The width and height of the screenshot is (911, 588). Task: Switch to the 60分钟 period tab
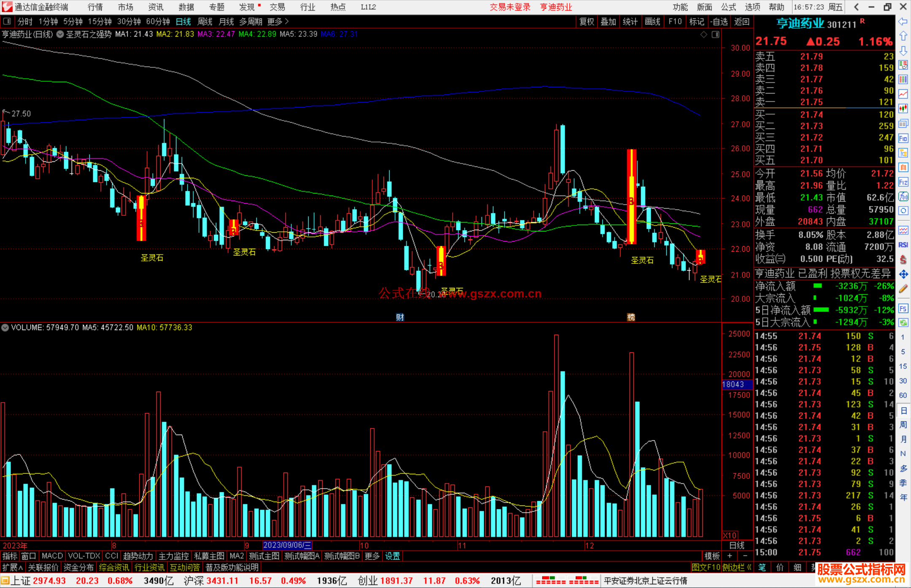pyautogui.click(x=158, y=21)
